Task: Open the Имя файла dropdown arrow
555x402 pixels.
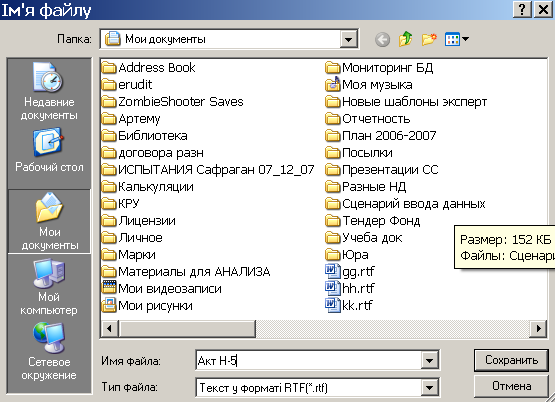Action: (x=429, y=361)
